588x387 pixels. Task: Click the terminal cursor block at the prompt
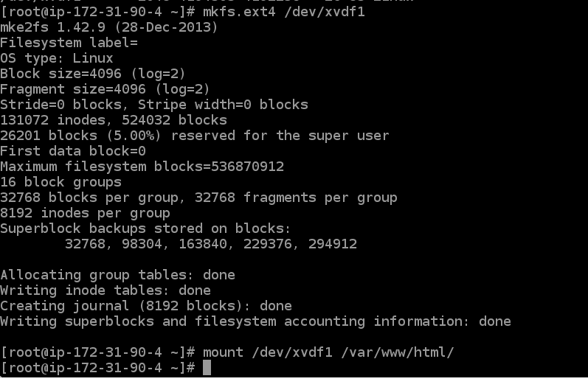[x=207, y=367]
